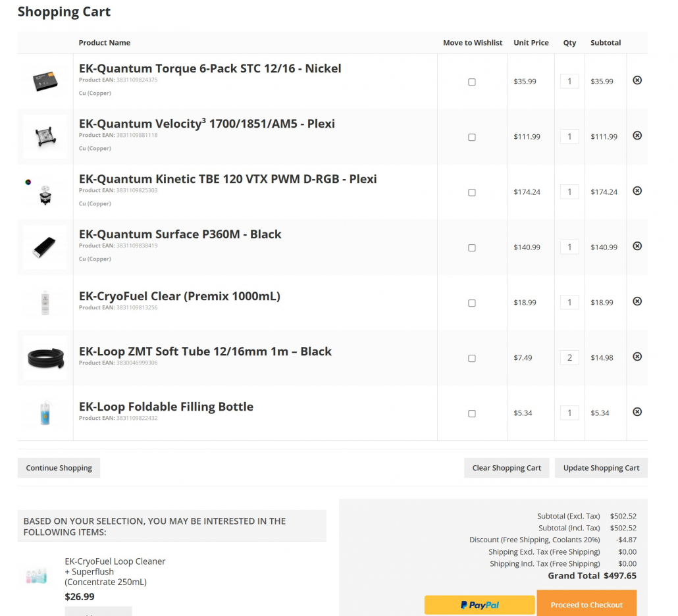
Task: Click the $26.99 Loop Cleaner price
Action: pyautogui.click(x=80, y=596)
